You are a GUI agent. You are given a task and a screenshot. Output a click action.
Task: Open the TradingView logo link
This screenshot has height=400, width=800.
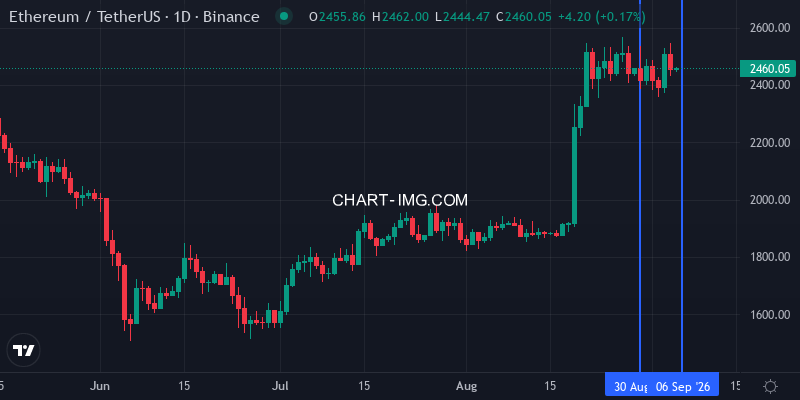click(x=23, y=351)
